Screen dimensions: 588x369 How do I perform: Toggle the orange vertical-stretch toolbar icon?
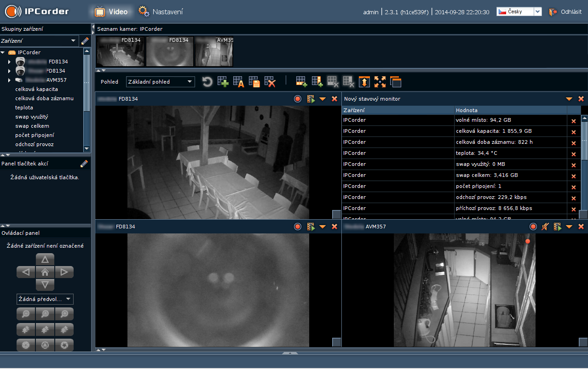click(x=364, y=82)
